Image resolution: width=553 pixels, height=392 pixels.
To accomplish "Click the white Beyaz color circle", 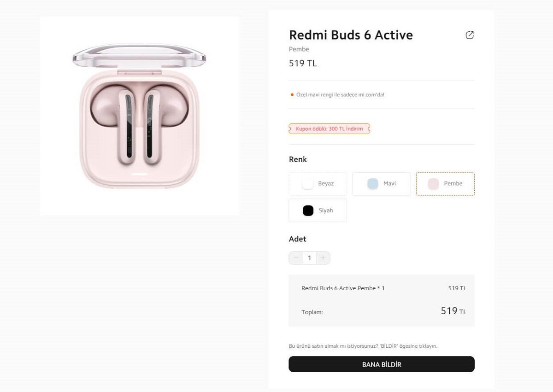I will click(x=307, y=183).
